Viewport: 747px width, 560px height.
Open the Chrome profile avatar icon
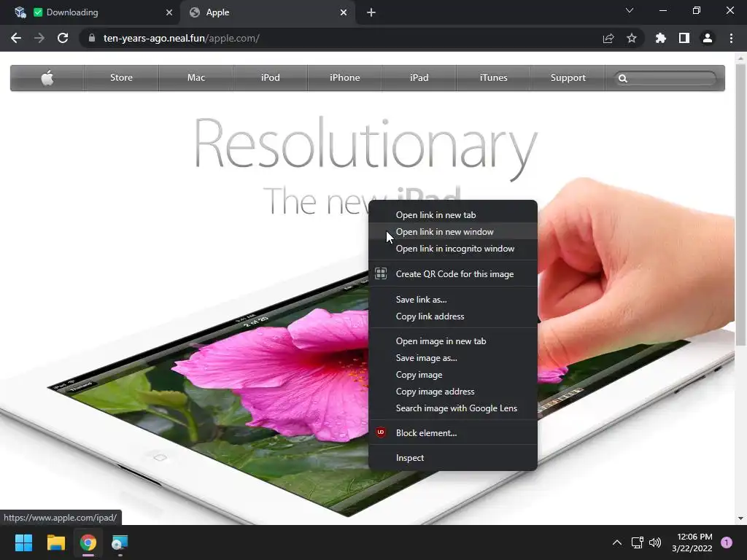[708, 38]
